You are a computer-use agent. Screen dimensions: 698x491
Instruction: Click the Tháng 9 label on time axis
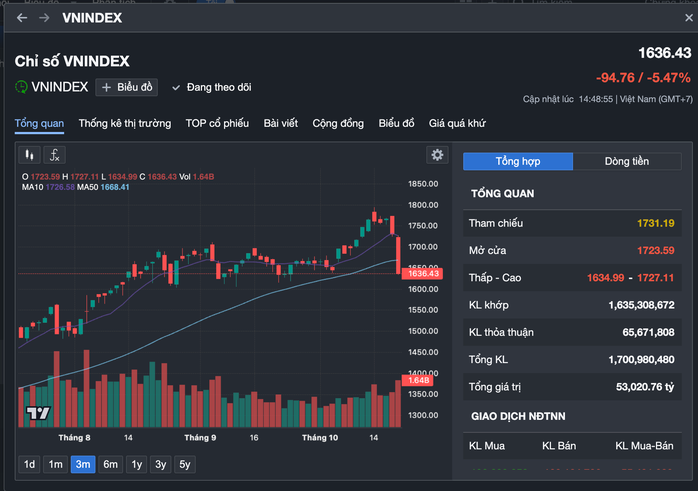point(200,438)
